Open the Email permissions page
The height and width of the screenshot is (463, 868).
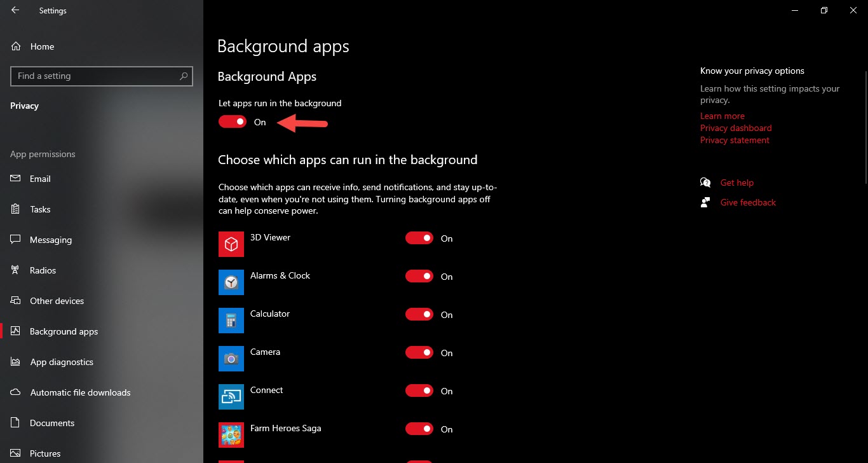pyautogui.click(x=40, y=179)
